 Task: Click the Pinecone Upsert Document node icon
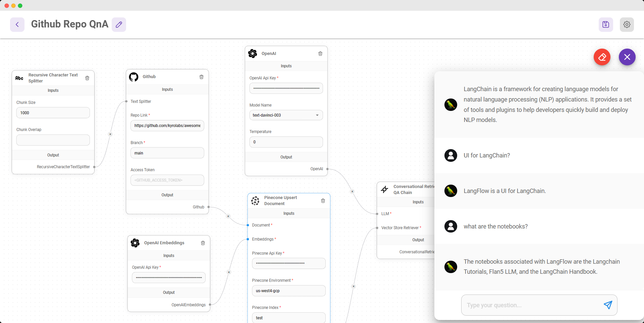click(255, 201)
